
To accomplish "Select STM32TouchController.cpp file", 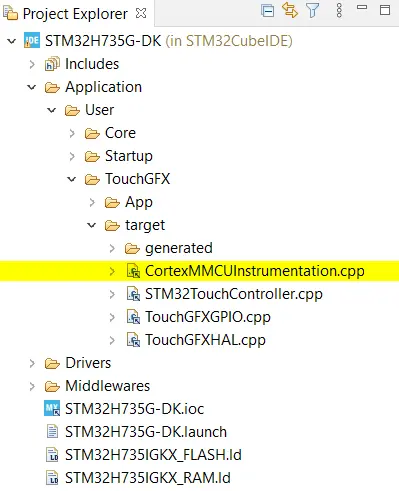I will pyautogui.click(x=234, y=294).
